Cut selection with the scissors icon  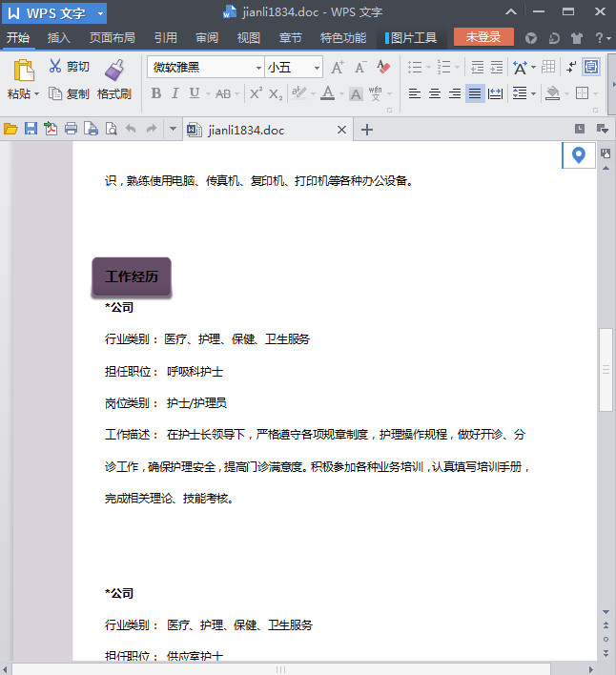point(55,66)
